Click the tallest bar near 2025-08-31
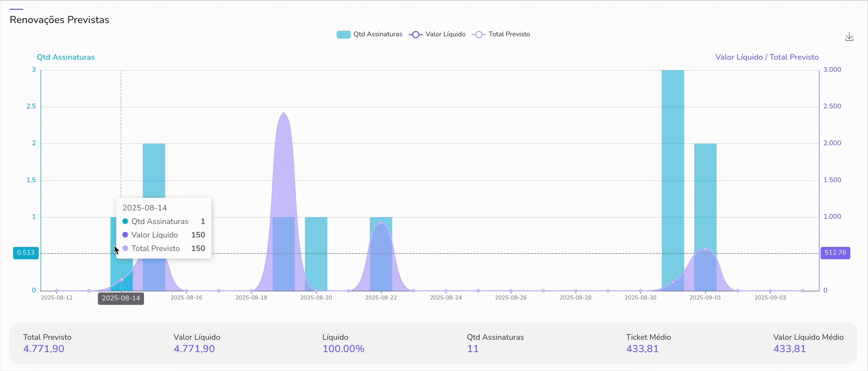The height and width of the screenshot is (371, 868). click(673, 168)
